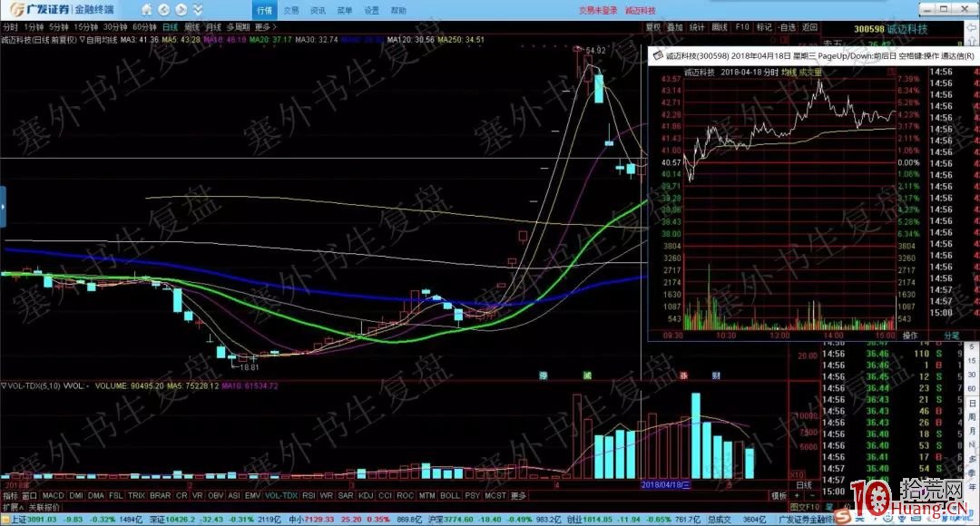Select the FSL indicator tab

click(115, 495)
